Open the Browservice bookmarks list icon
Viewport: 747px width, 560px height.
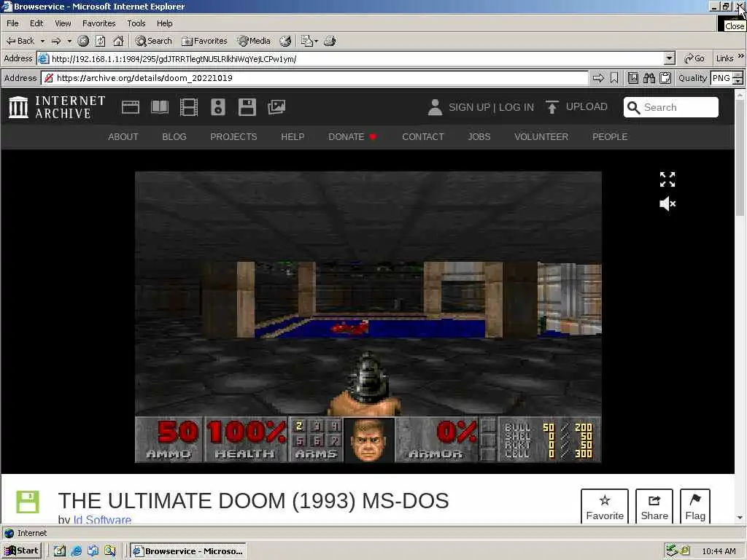pyautogui.click(x=633, y=78)
